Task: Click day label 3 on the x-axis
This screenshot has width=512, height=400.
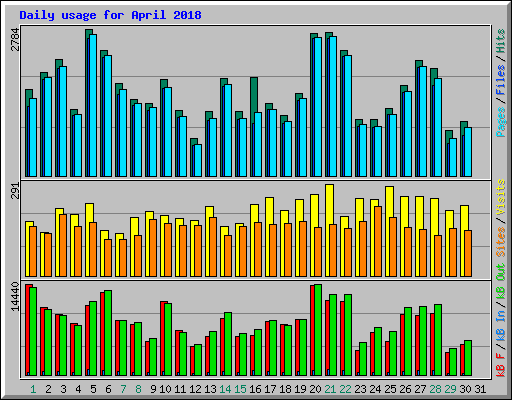Action: [x=63, y=389]
